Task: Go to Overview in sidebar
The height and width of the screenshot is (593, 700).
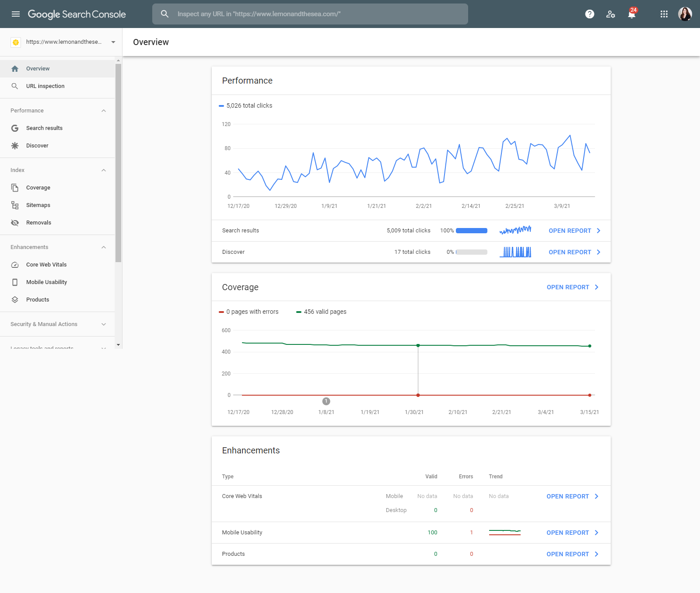Action: tap(57, 69)
